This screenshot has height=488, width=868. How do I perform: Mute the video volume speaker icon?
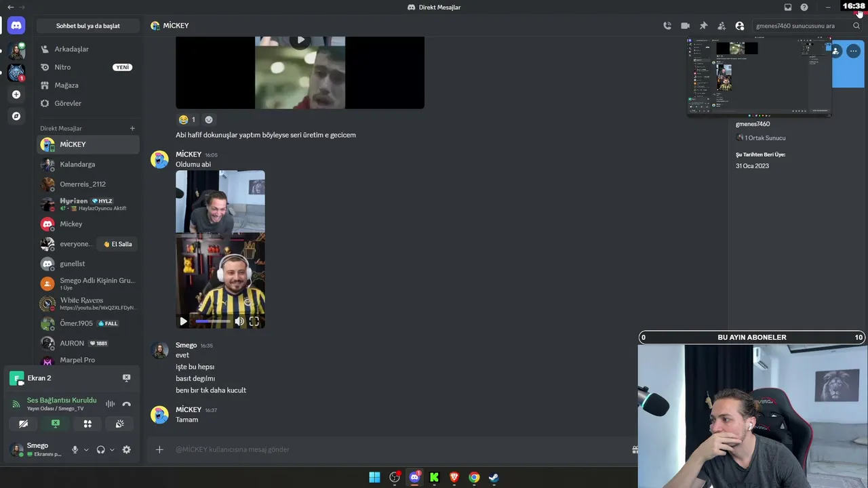(x=239, y=321)
